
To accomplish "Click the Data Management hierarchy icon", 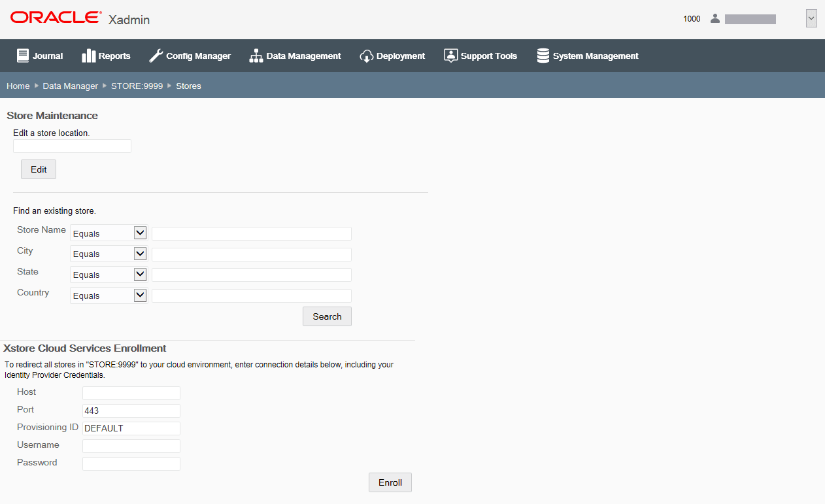I will tap(255, 55).
